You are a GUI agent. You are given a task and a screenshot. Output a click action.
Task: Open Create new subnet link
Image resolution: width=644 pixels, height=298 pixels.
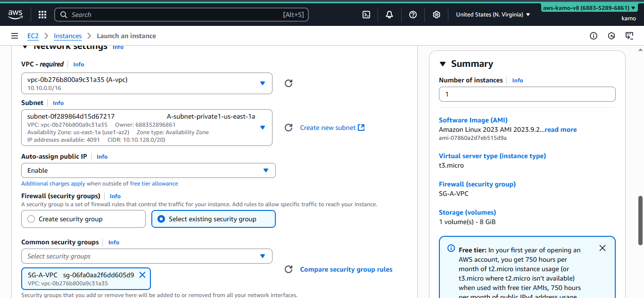[x=332, y=127]
